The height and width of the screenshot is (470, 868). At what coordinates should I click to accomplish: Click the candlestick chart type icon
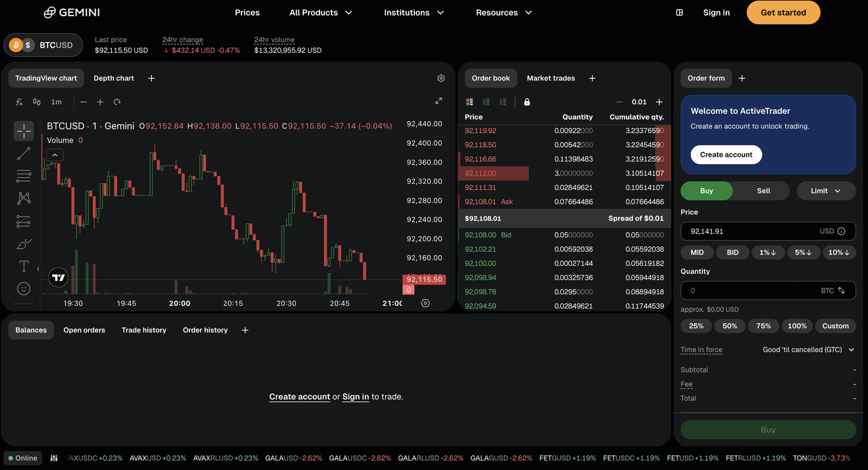(37, 102)
